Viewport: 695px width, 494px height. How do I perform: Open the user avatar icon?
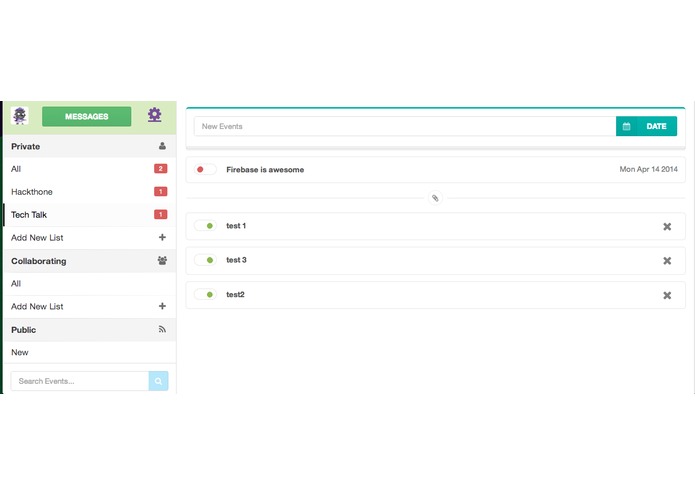(x=20, y=116)
